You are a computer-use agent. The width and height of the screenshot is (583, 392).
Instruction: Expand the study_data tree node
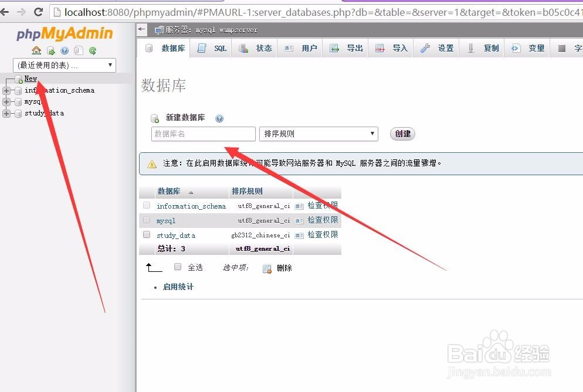click(x=6, y=113)
